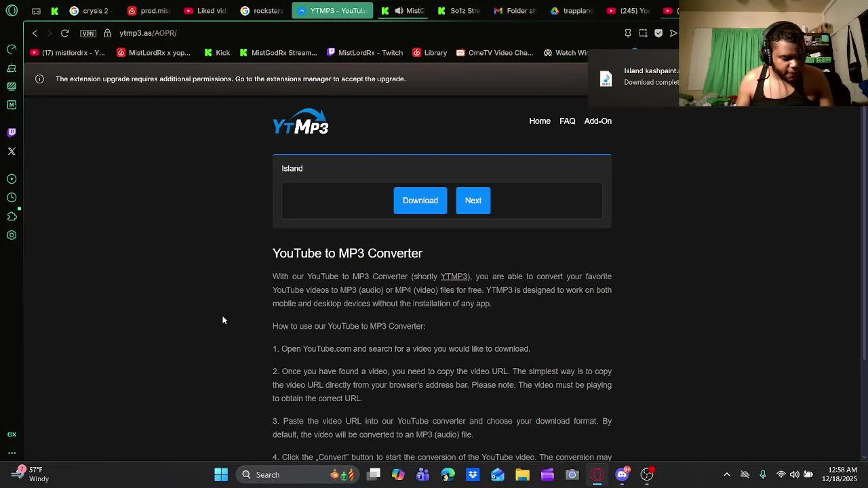Toggle the VPN badge in address bar

87,33
